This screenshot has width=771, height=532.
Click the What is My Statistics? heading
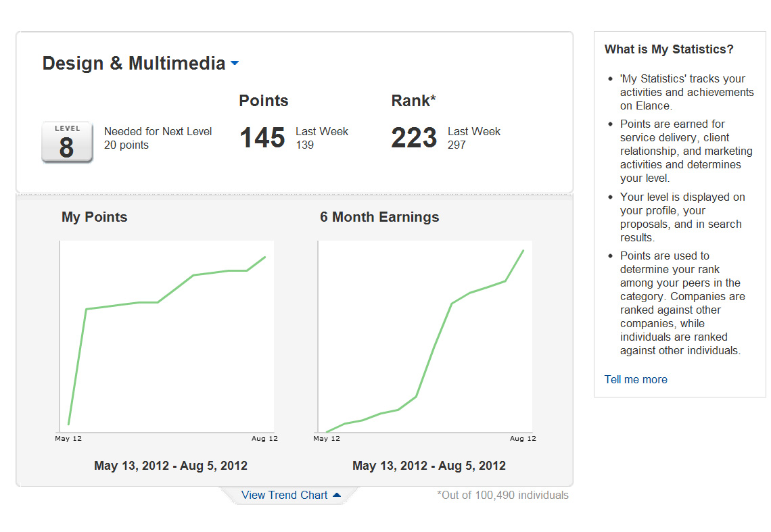click(x=668, y=49)
